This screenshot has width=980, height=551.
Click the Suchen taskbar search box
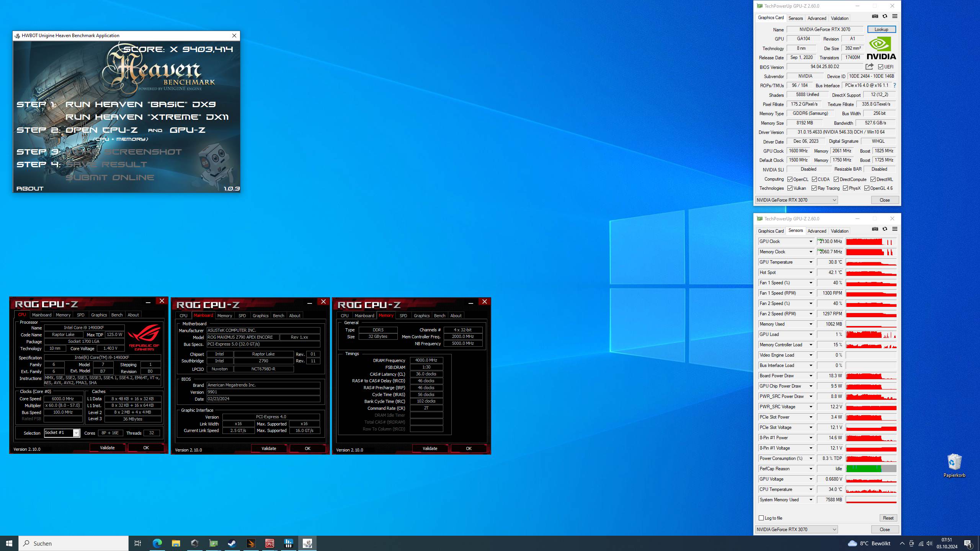(73, 543)
